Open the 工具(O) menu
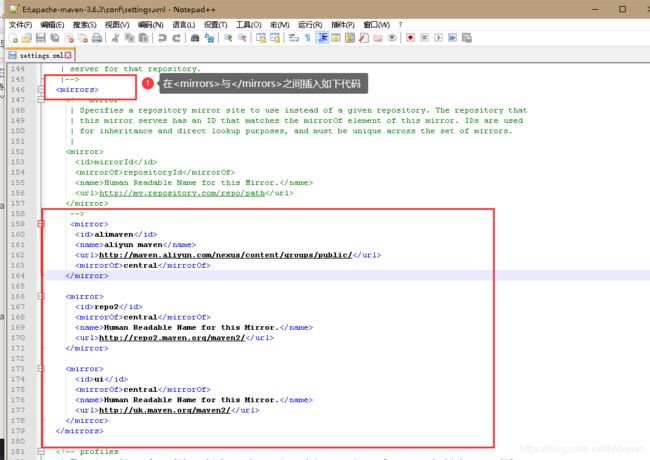650x460 pixels. 249,25
